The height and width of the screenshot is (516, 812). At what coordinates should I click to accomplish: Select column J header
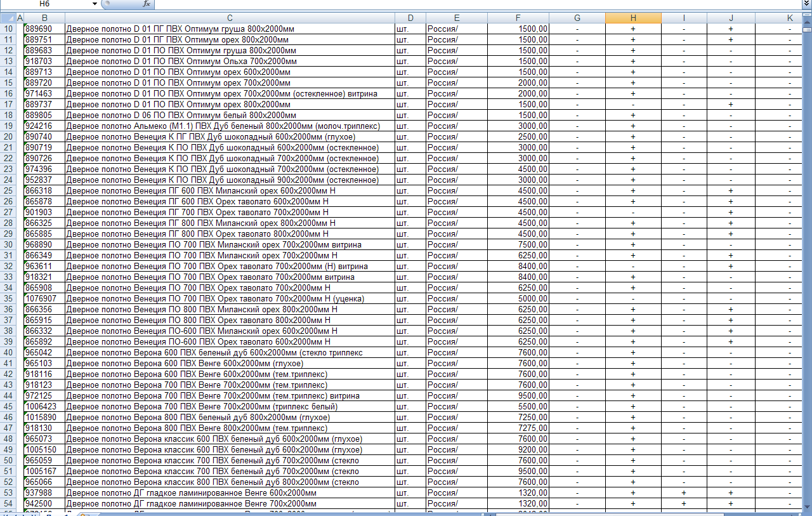tap(731, 18)
